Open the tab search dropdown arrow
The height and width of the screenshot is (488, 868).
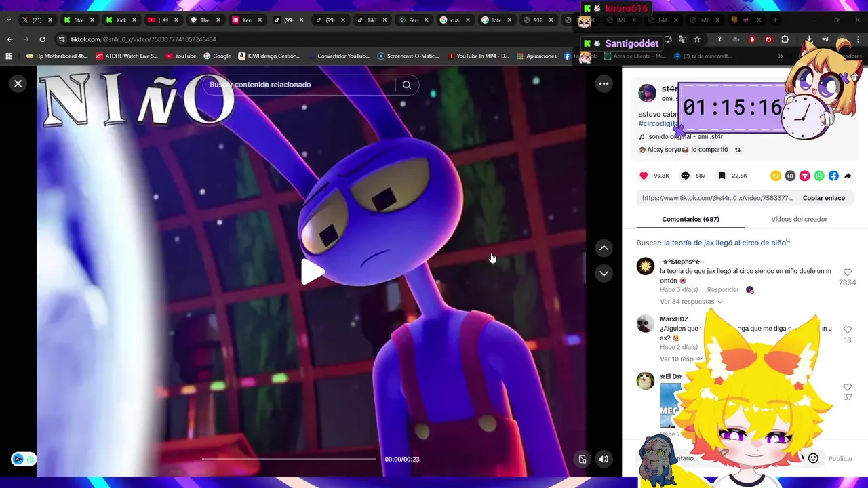[x=8, y=20]
